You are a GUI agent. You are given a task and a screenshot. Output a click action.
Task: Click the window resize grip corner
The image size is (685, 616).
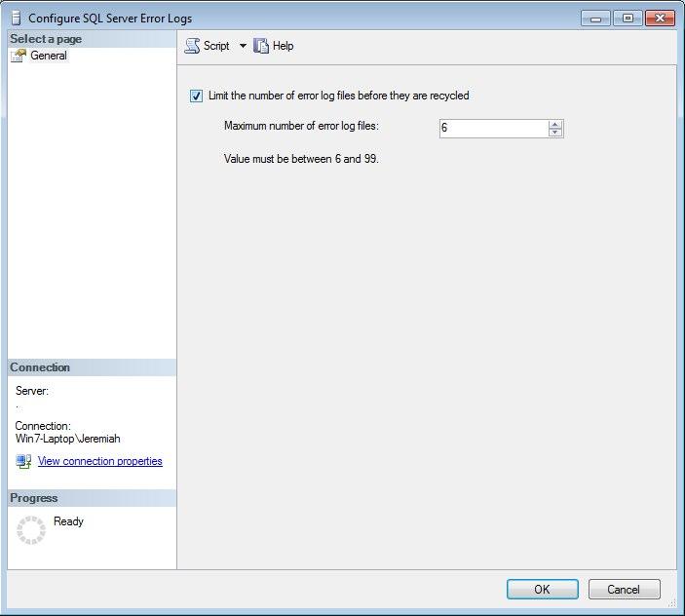(x=672, y=603)
